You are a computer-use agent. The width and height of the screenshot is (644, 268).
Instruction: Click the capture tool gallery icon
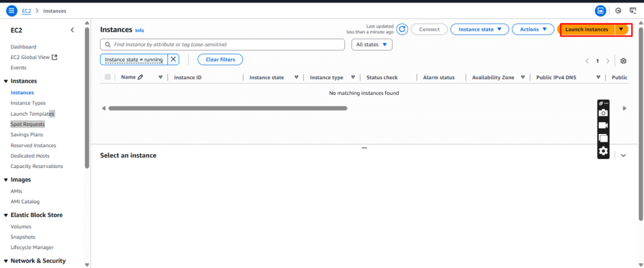[603, 138]
